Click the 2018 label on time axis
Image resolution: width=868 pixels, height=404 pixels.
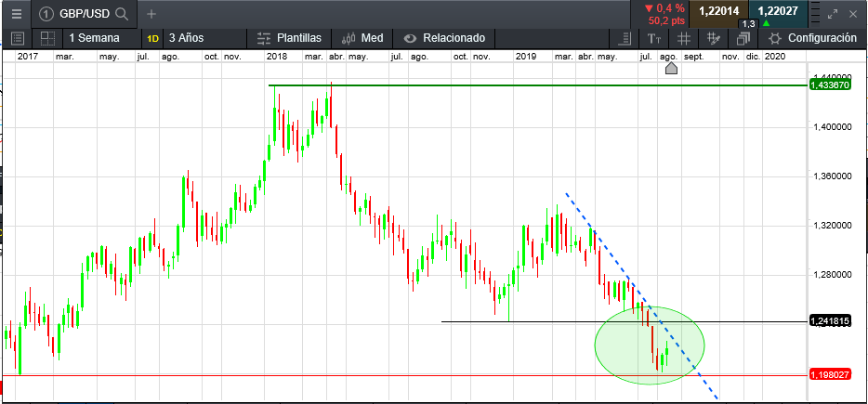(x=278, y=56)
